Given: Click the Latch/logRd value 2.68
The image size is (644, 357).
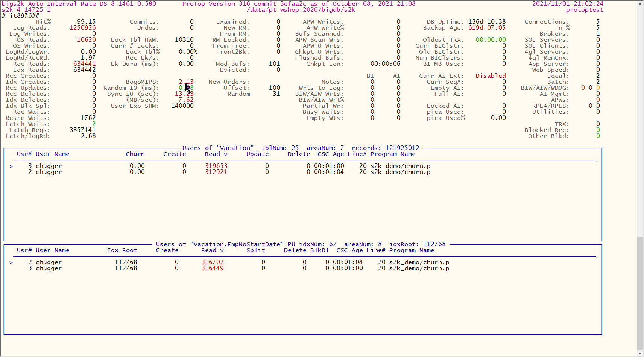Looking at the screenshot, I should (x=88, y=136).
